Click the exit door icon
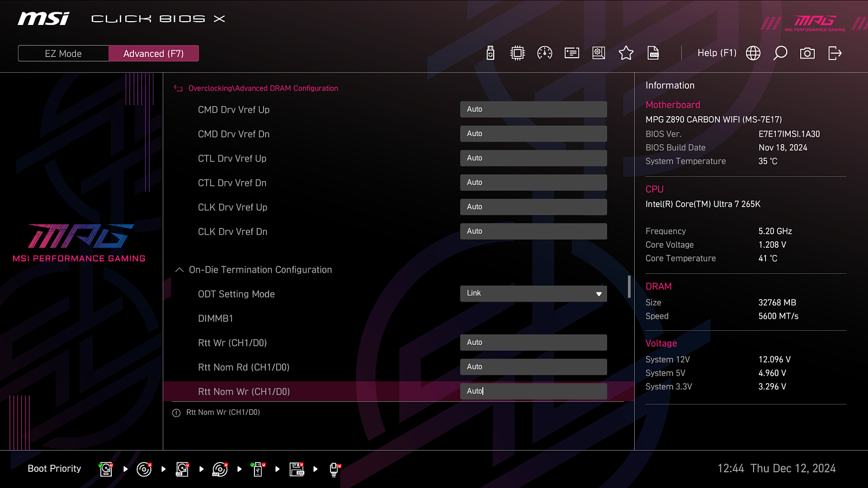The width and height of the screenshot is (868, 488). tap(835, 53)
